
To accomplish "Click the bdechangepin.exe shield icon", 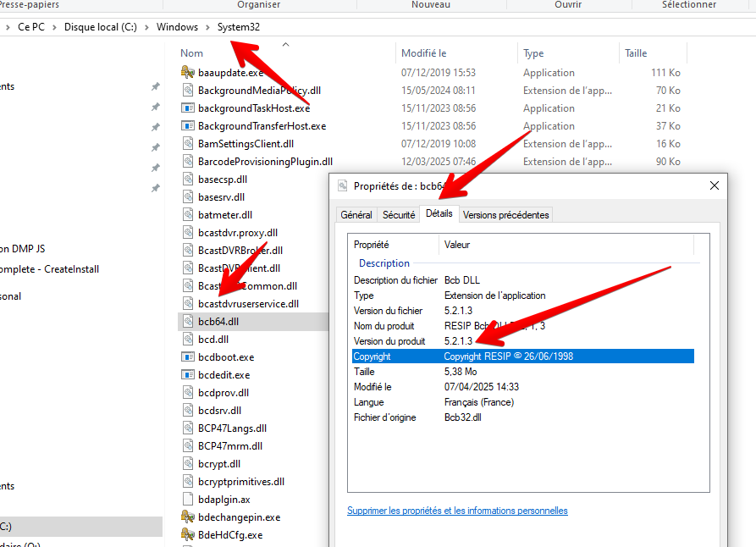I will click(188, 517).
